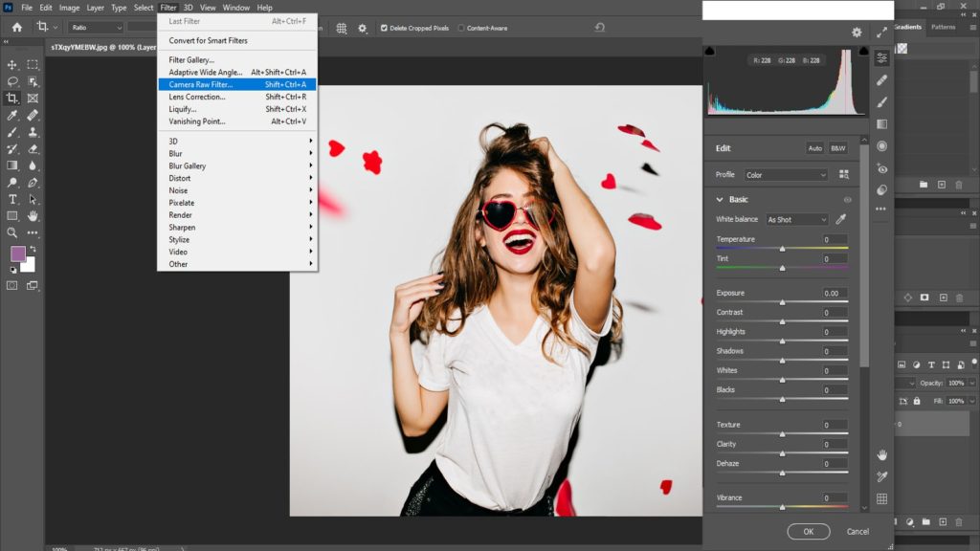
Task: Click the Temperature slider handle
Action: pyautogui.click(x=782, y=249)
